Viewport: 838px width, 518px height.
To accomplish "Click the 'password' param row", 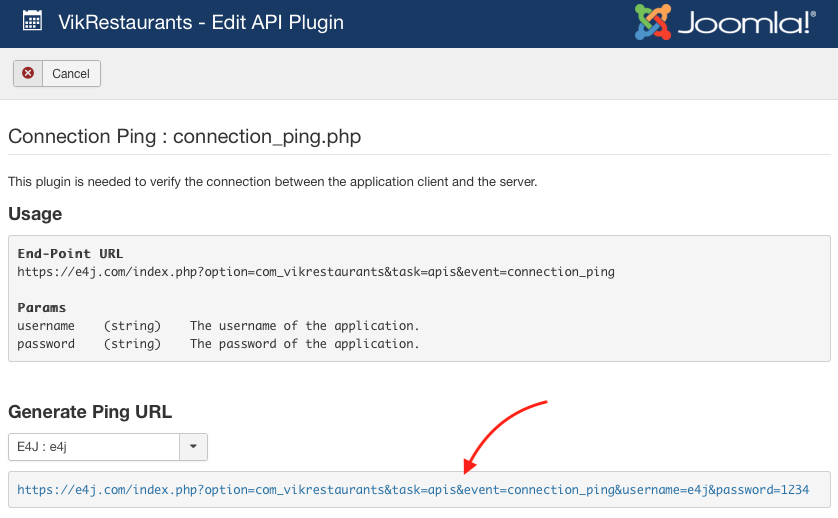I will click(218, 344).
